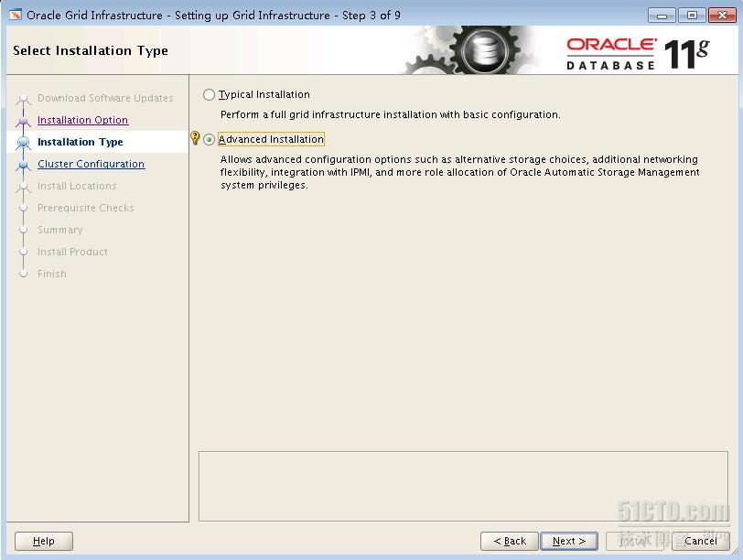Maximize the installer window

(692, 16)
